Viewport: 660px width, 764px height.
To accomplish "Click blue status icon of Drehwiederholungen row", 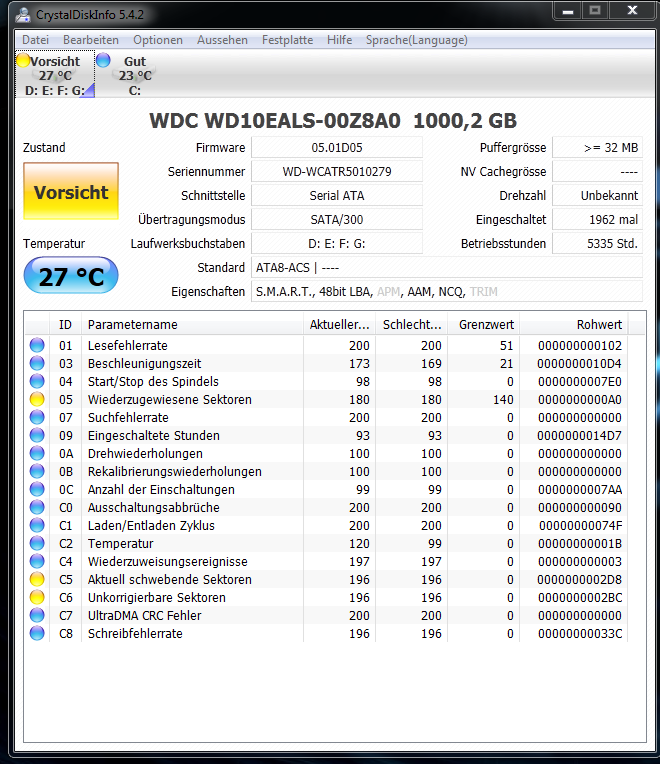I will [x=37, y=453].
